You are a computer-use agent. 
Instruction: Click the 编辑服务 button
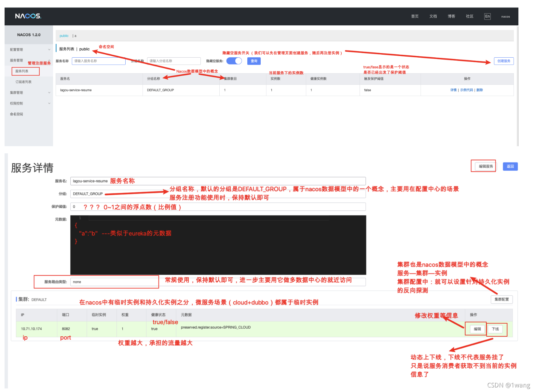pyautogui.click(x=486, y=166)
